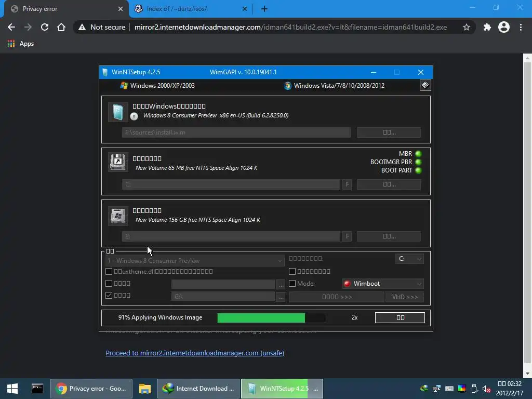This screenshot has height=399, width=532.
Task: Open the C: drive letter dropdown
Action: tap(409, 259)
